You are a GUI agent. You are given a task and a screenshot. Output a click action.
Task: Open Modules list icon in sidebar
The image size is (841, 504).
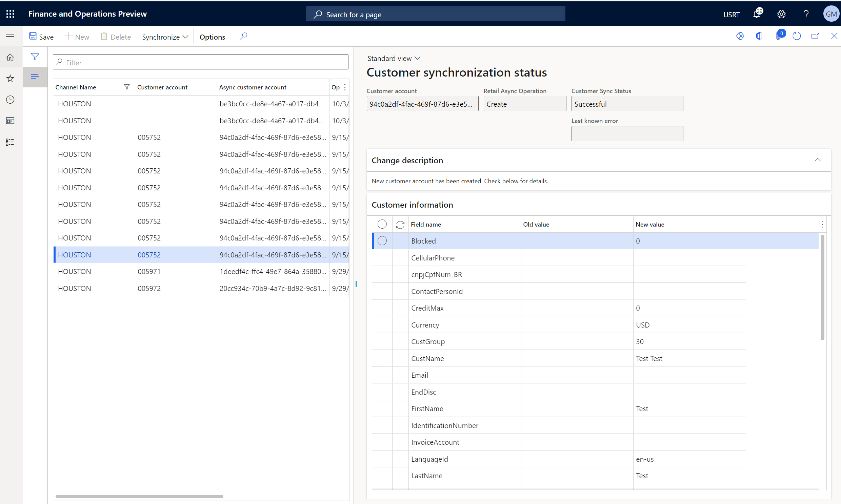click(x=10, y=142)
